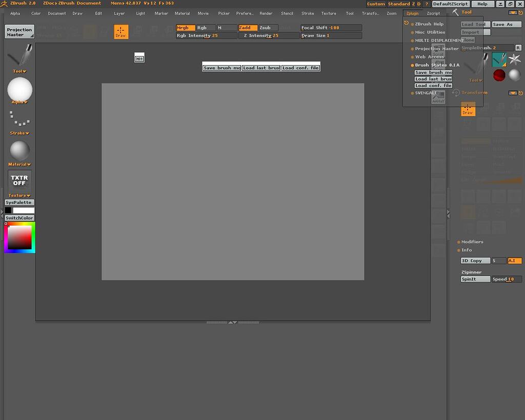Enable Zsub sculpting mode
The image size is (525, 420).
(266, 27)
